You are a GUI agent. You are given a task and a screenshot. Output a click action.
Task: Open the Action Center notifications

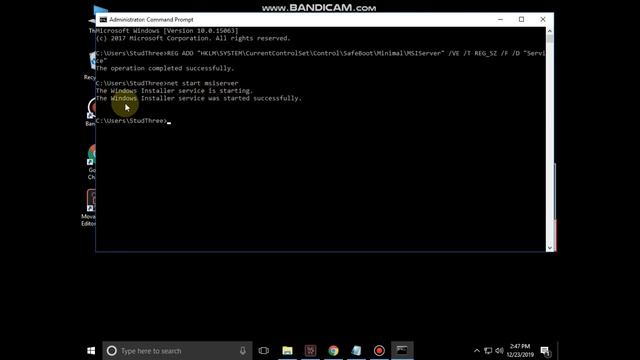pos(545,351)
